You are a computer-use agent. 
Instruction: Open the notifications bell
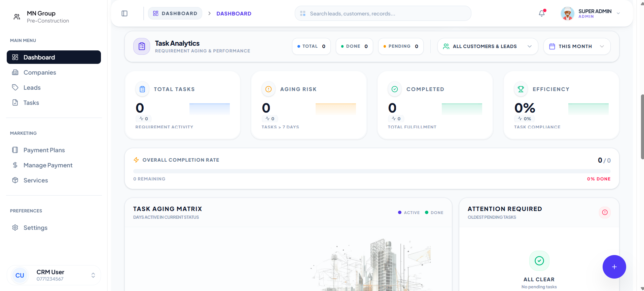click(x=542, y=13)
